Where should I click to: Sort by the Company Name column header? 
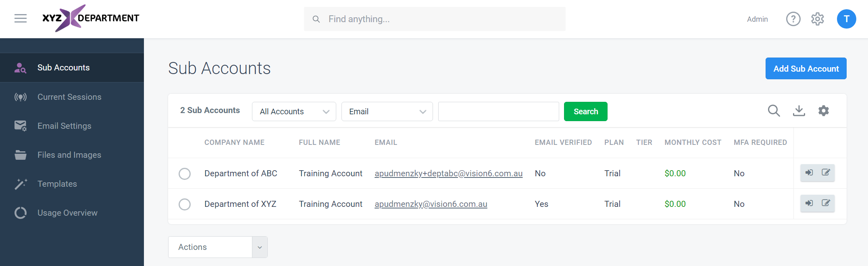234,142
